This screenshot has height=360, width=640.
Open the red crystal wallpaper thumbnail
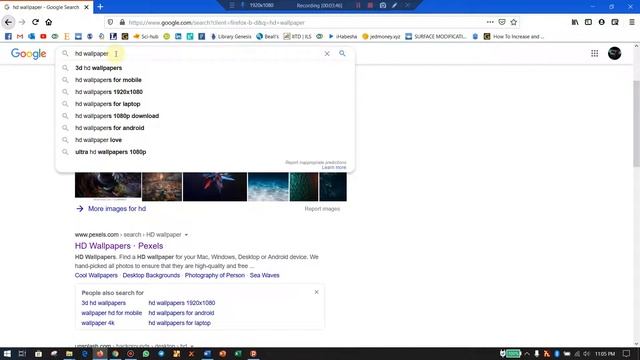[x=215, y=187]
